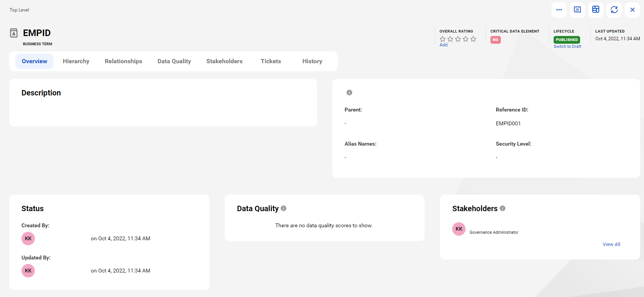The width and height of the screenshot is (644, 297).
Task: Click the Security Level label
Action: coord(513,144)
